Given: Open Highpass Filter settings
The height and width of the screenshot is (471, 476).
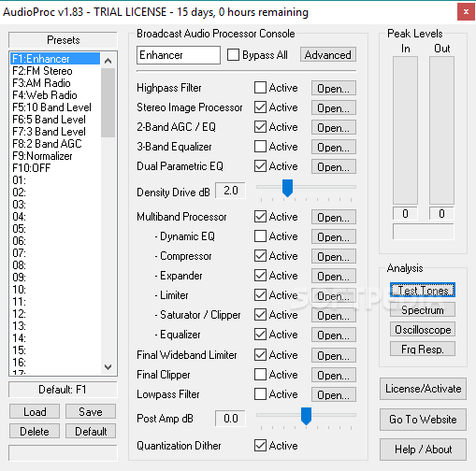Looking at the screenshot, I should pos(334,89).
